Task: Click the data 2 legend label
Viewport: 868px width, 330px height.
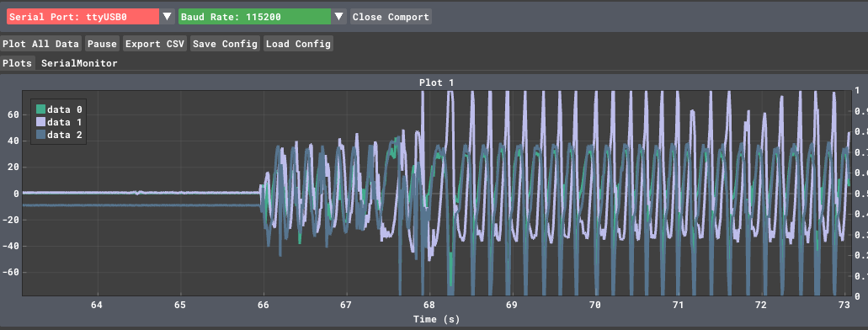Action: pos(65,135)
